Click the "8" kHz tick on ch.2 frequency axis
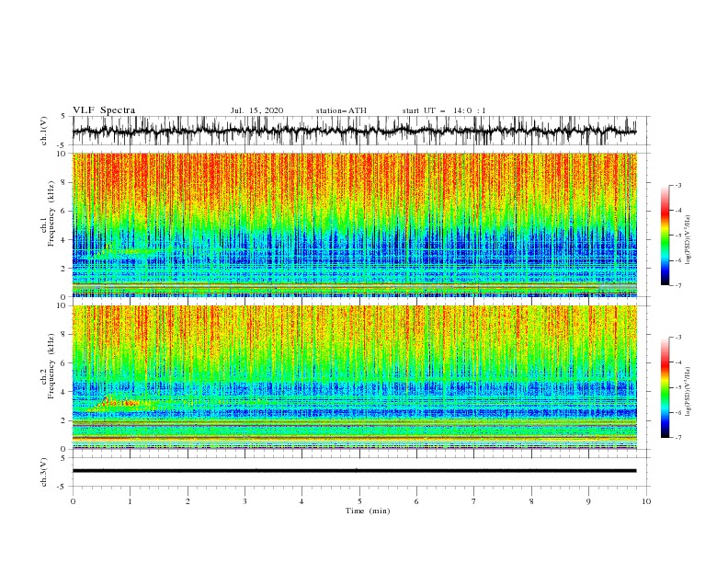 click(x=65, y=335)
